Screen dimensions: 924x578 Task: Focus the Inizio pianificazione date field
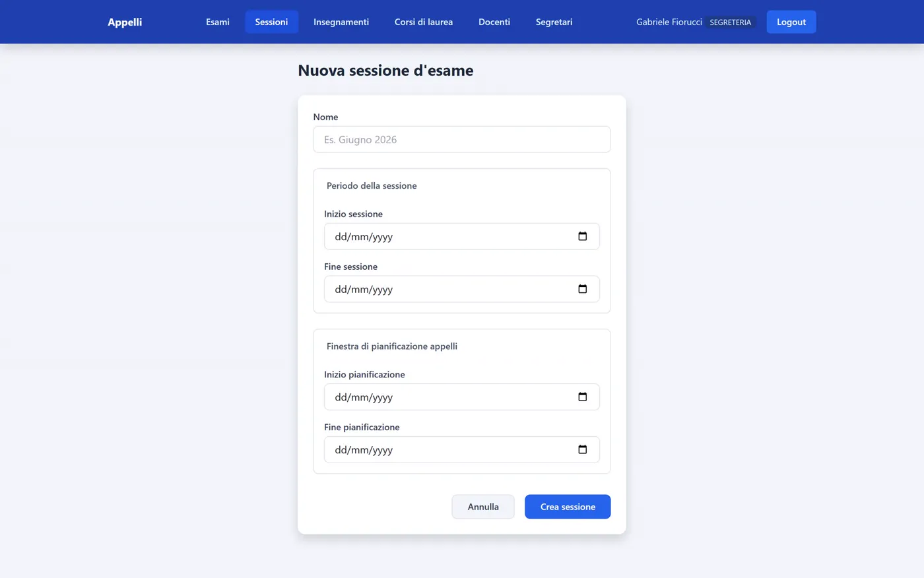pos(462,397)
